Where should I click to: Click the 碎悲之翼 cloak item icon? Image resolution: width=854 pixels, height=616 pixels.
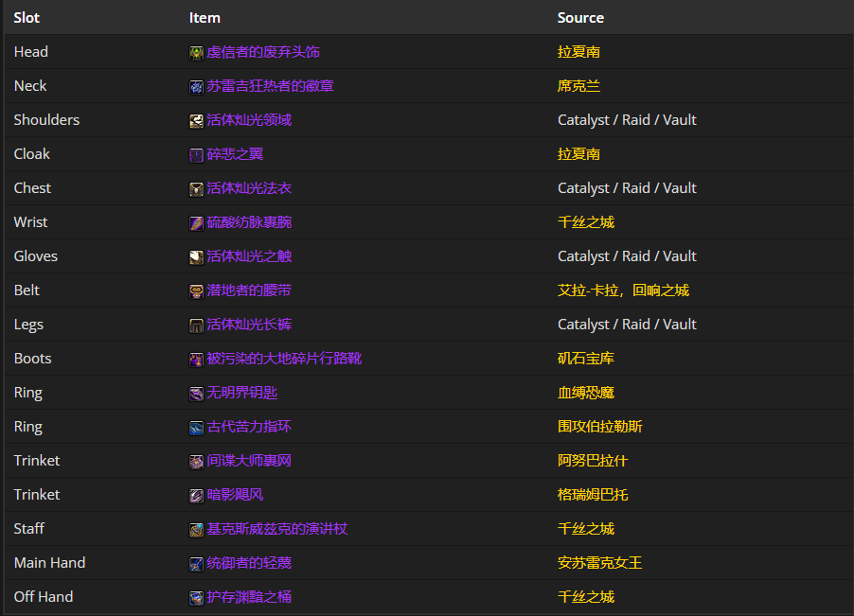(195, 154)
